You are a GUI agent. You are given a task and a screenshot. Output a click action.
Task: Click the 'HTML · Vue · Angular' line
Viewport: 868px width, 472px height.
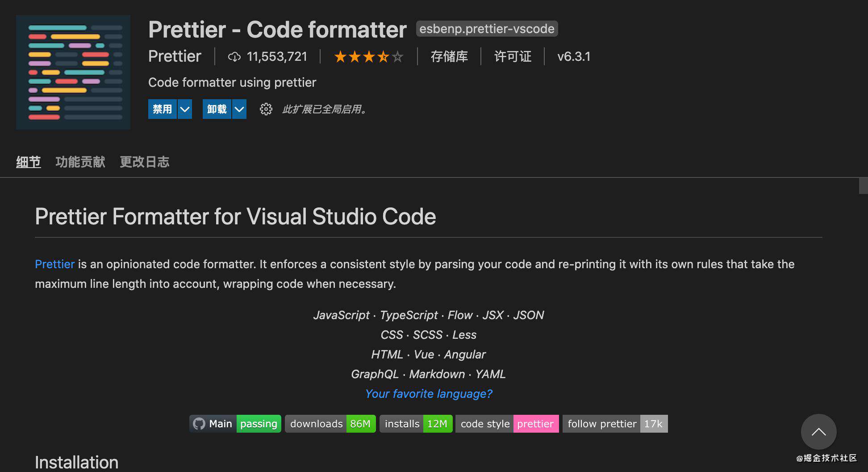428,354
